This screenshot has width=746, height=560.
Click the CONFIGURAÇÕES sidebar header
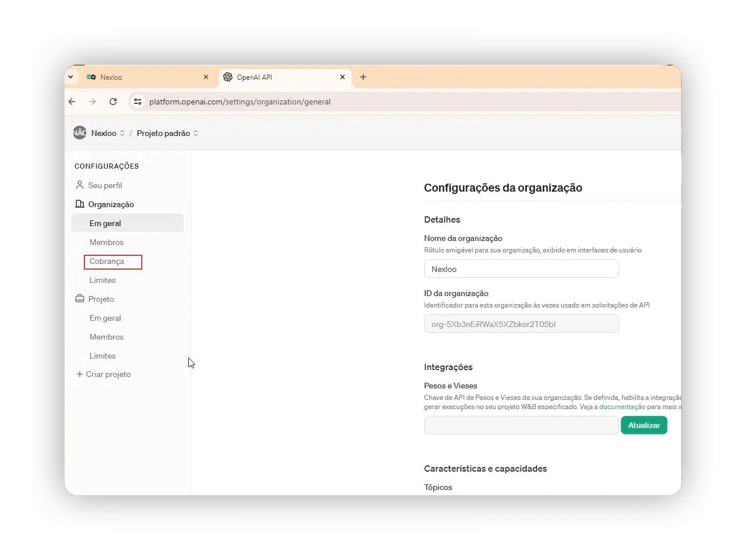tap(107, 166)
